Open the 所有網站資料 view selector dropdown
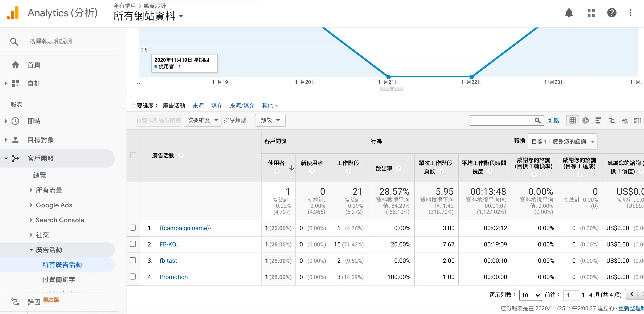 click(148, 16)
